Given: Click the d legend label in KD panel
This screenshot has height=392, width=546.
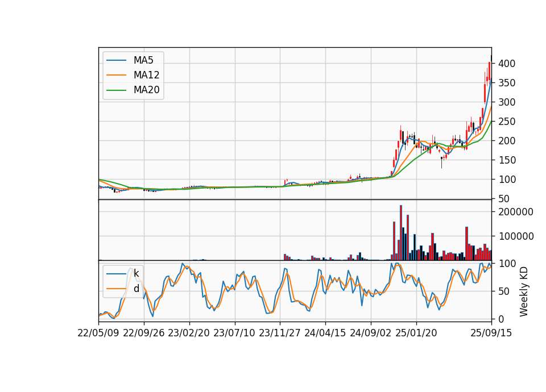Looking at the screenshot, I should point(136,289).
